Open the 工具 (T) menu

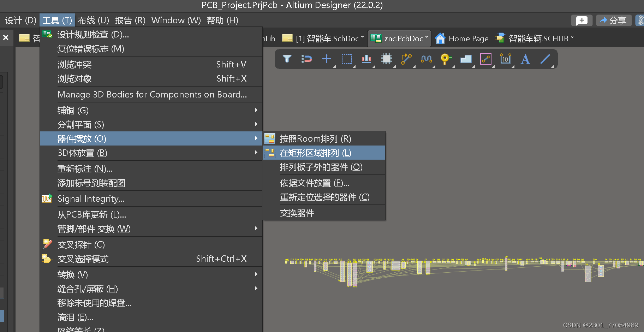[57, 20]
